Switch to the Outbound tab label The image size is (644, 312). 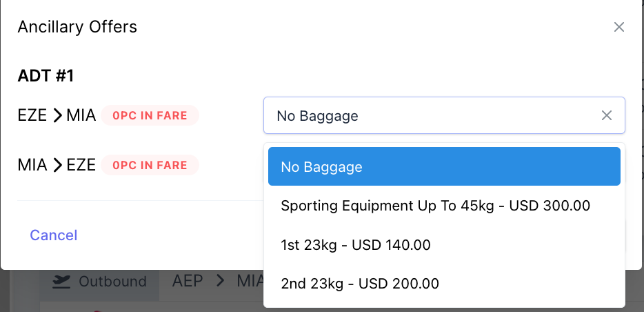112,281
